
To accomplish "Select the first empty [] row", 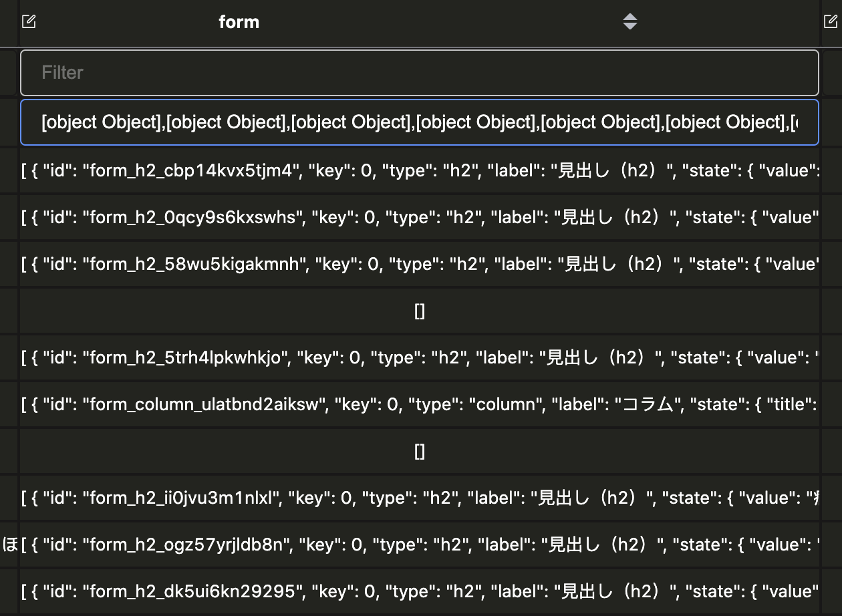I will [420, 310].
